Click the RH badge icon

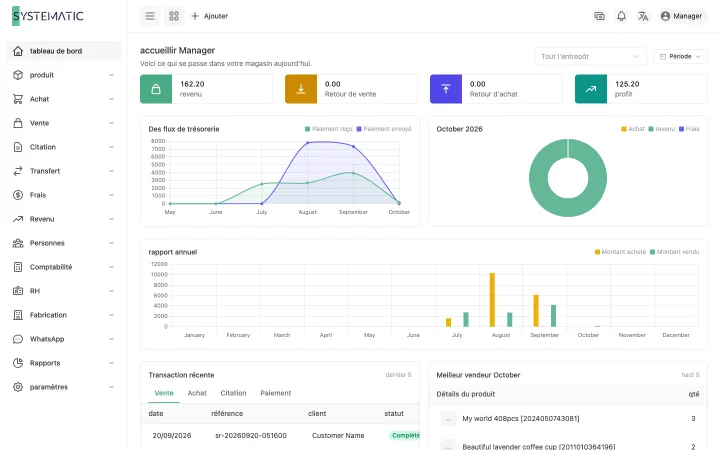point(18,291)
